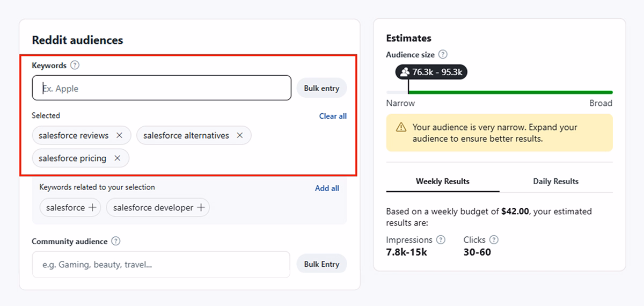Click the audience size gauge bar

pyautogui.click(x=499, y=92)
